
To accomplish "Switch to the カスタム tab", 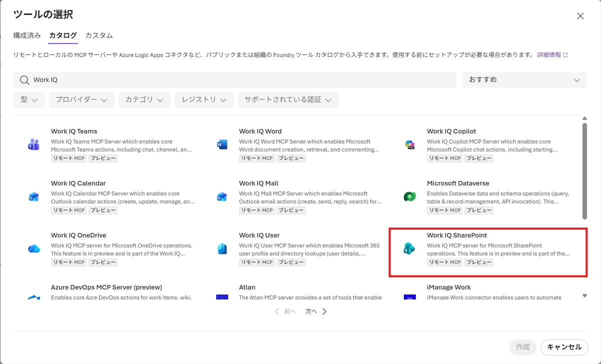I will (99, 35).
